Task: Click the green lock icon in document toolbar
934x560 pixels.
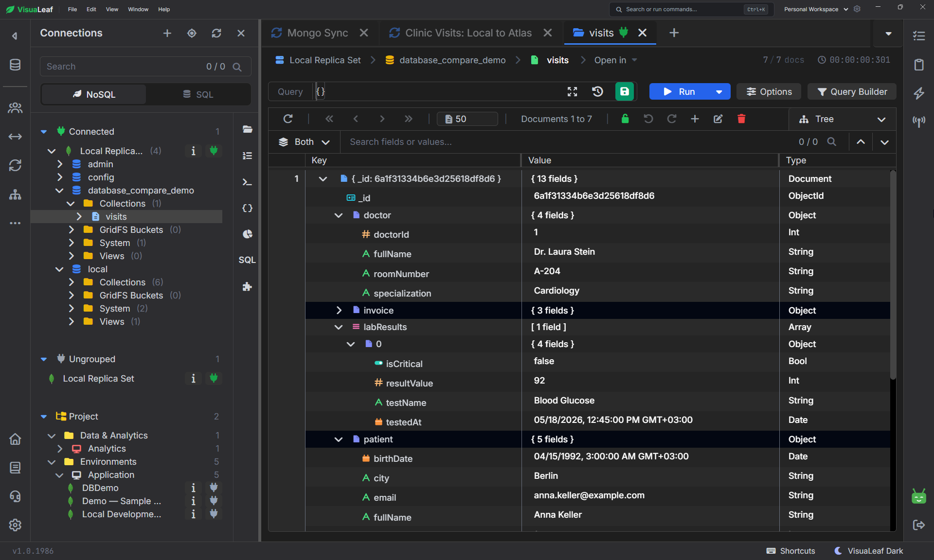Action: tap(625, 119)
